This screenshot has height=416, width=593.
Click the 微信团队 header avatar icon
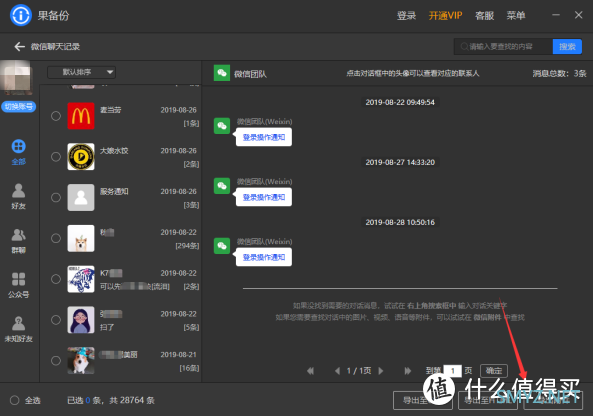(222, 73)
